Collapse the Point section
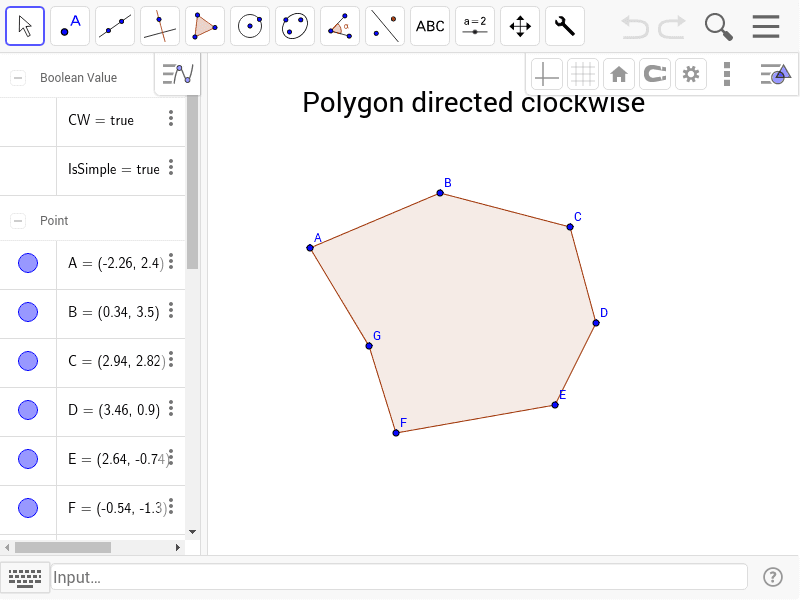The width and height of the screenshot is (800, 600). coord(16,220)
